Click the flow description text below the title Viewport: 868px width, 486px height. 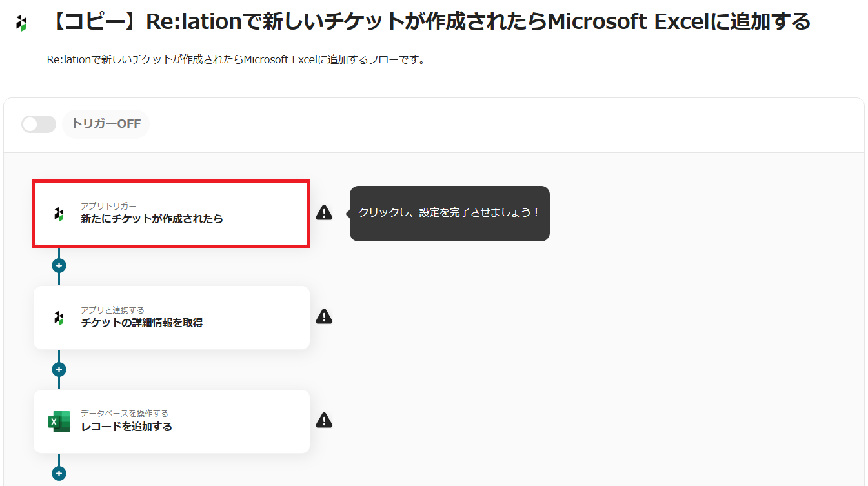tap(236, 60)
